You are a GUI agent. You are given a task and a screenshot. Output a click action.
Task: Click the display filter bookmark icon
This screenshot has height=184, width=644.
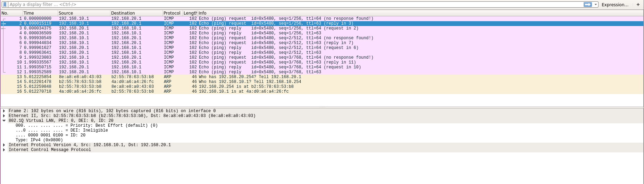[x=5, y=5]
